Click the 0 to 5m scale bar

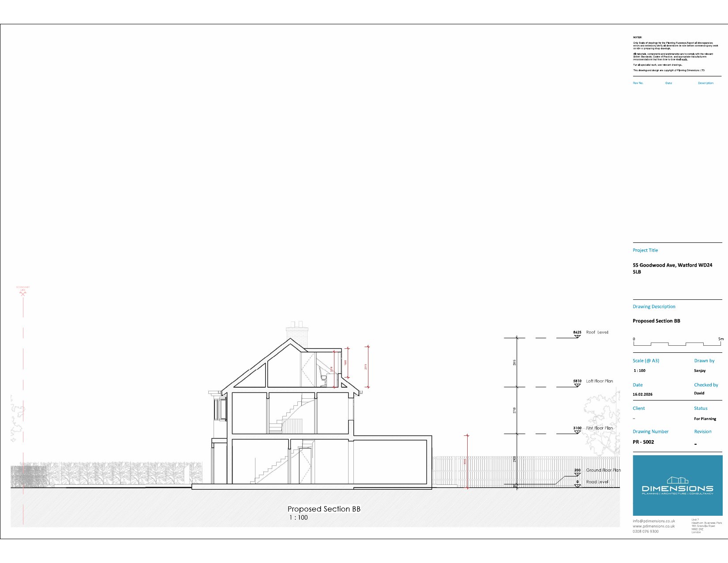pyautogui.click(x=678, y=344)
